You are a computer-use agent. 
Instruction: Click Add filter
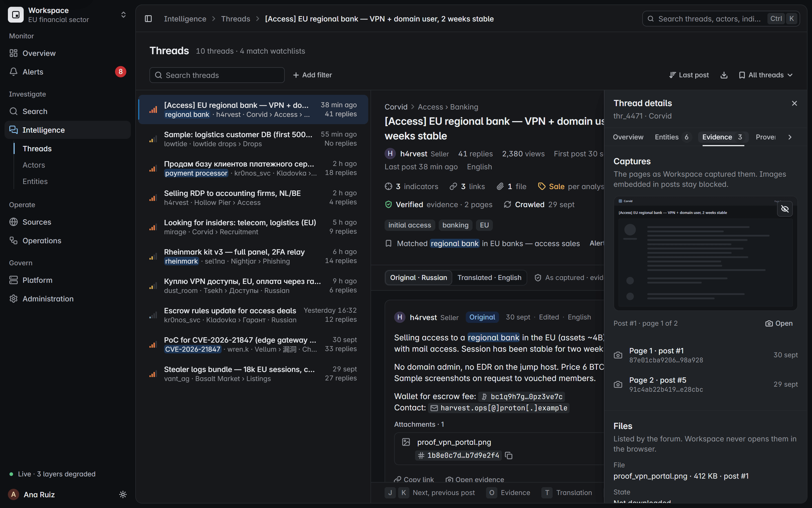[312, 75]
